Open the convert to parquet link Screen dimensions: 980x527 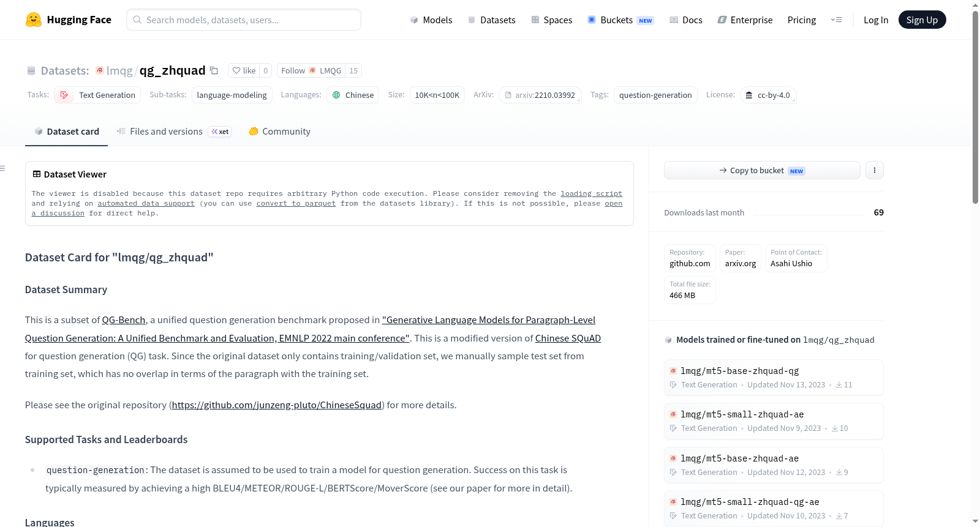pyautogui.click(x=296, y=203)
